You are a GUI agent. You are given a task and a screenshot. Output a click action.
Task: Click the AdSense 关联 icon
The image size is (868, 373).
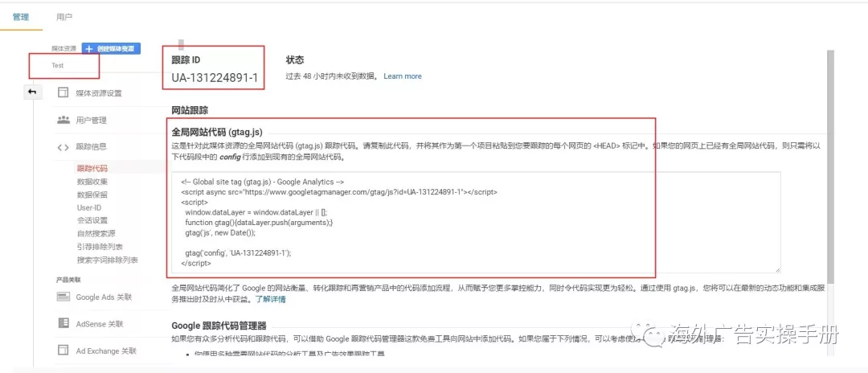(x=63, y=323)
